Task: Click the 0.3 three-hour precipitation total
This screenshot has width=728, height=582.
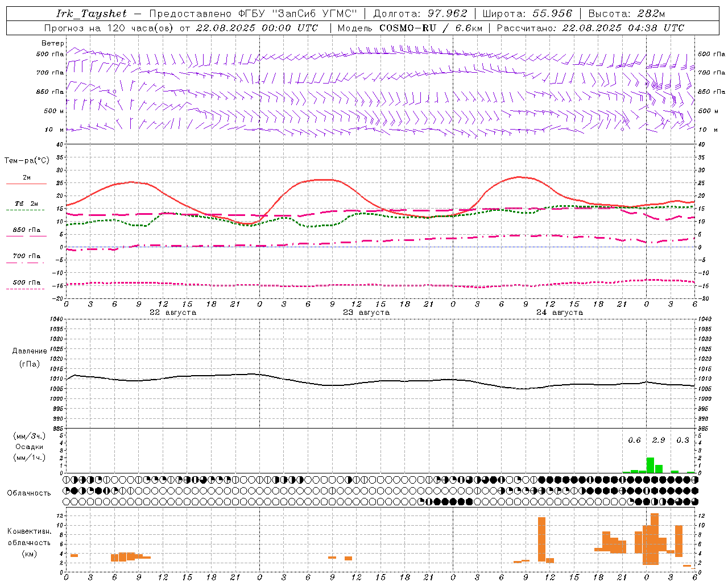Action: point(682,440)
